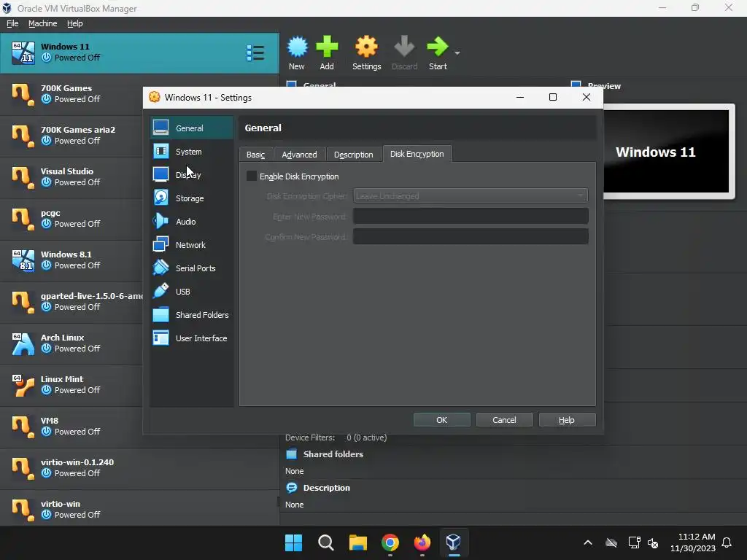Click the muted volume tray icon
The width and height of the screenshot is (747, 560).
(x=653, y=542)
